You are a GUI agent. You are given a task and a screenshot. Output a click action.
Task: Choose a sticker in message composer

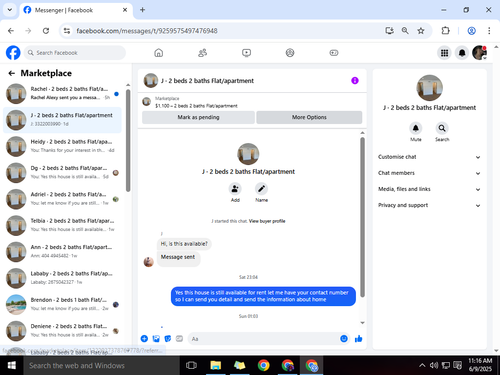[x=168, y=339]
